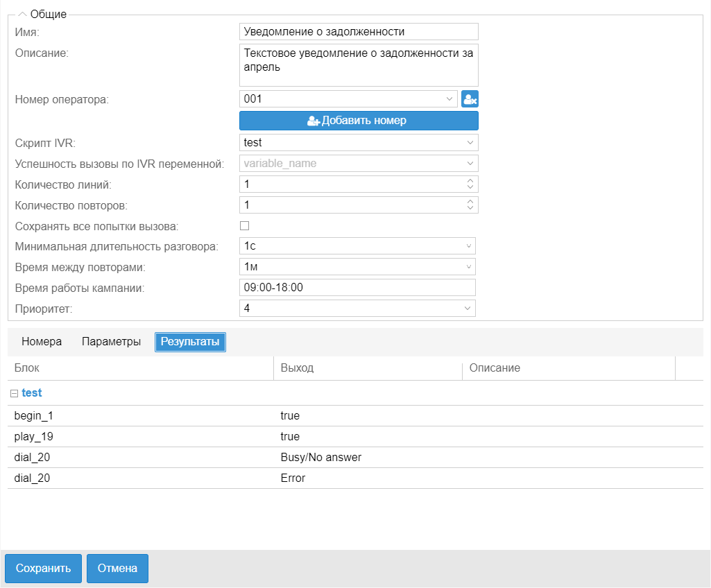Remove operator number 001 with the delete-user icon
711x588 pixels.
[x=470, y=99]
